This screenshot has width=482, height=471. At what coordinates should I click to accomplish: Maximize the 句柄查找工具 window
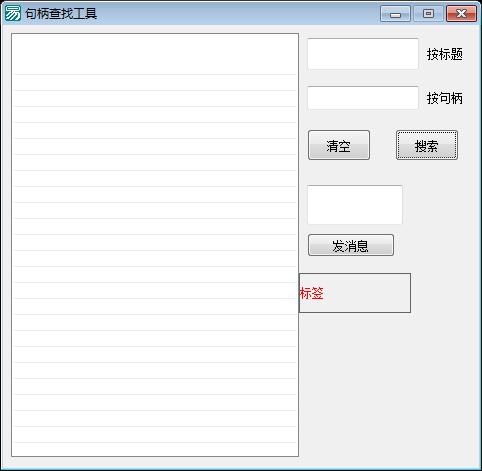(x=428, y=14)
